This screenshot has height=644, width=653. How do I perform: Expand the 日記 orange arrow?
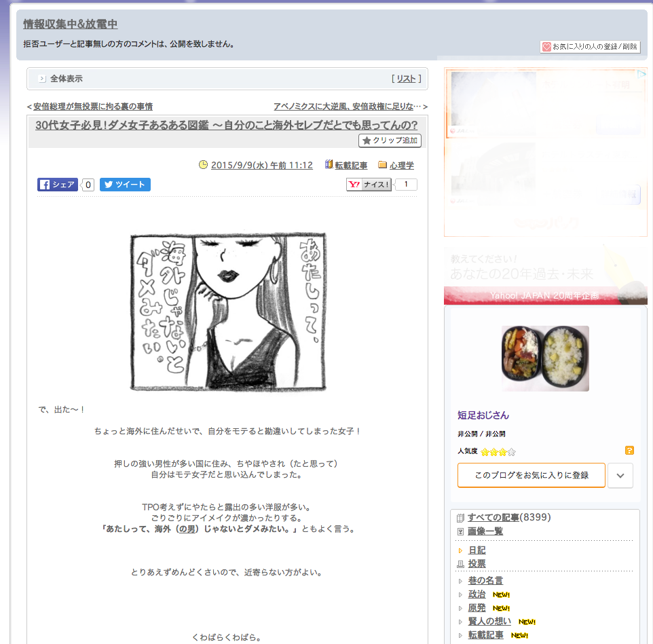tap(460, 550)
